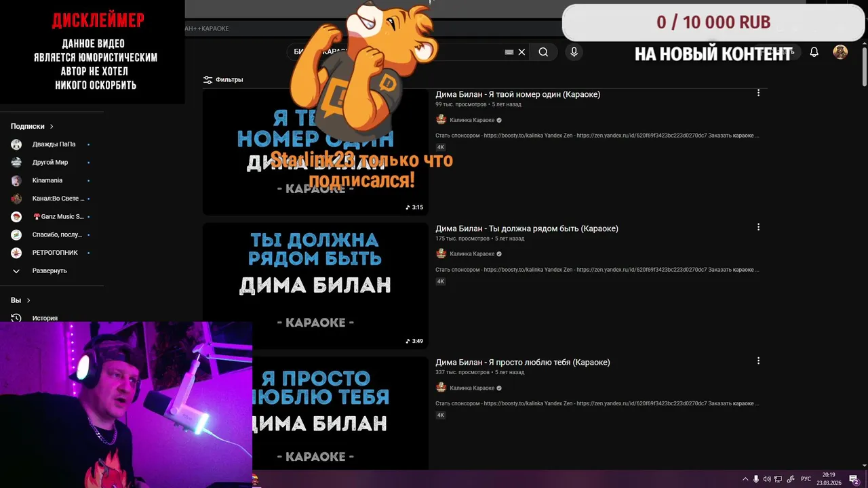868x488 pixels.
Task: Open the Вы section chevron
Action: pos(28,300)
